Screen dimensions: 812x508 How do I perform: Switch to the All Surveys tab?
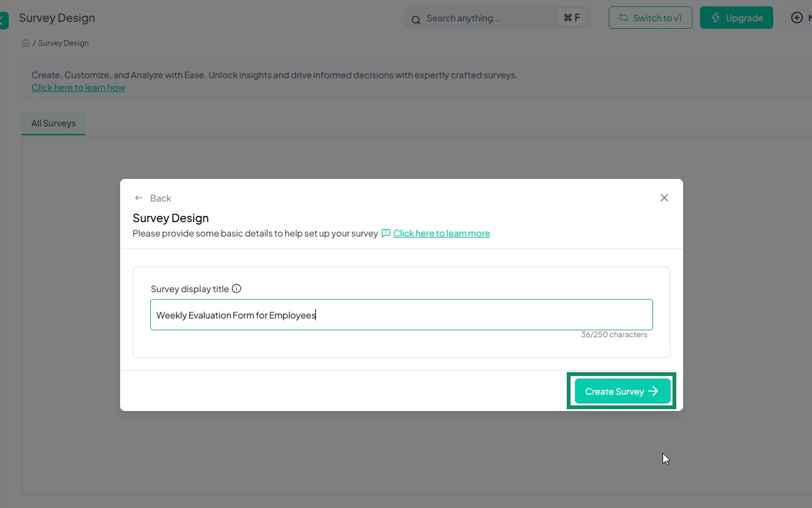[x=53, y=123]
